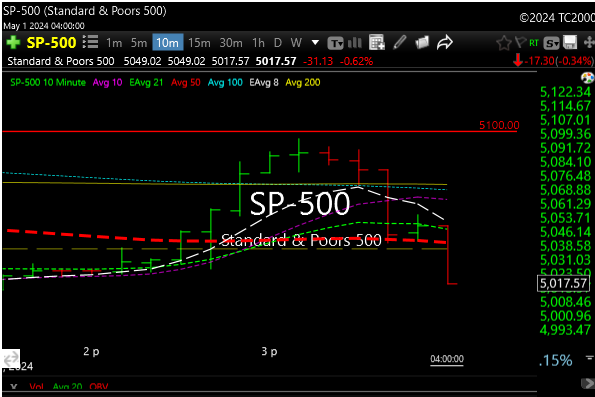Switch to the Daily (D) time frame
Viewport: 595px width, 397px height.
(278, 43)
